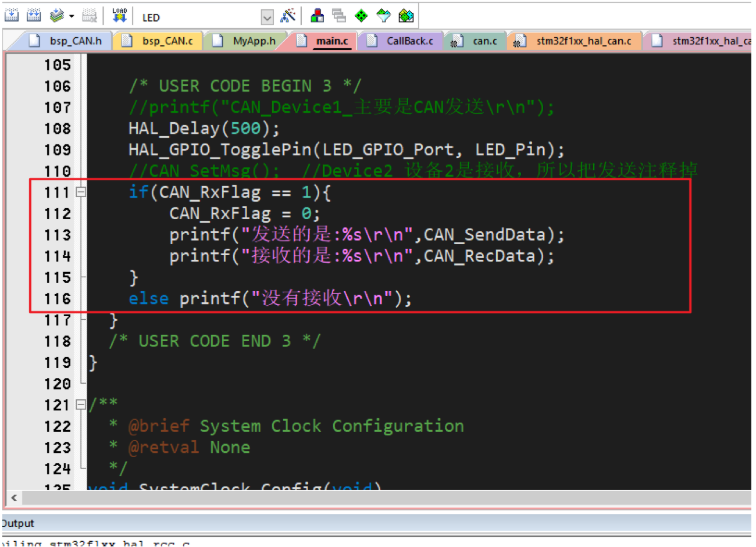Screen dimensions: 756x547
Task: Click the Rebuild all target files icon
Action: coord(34,16)
